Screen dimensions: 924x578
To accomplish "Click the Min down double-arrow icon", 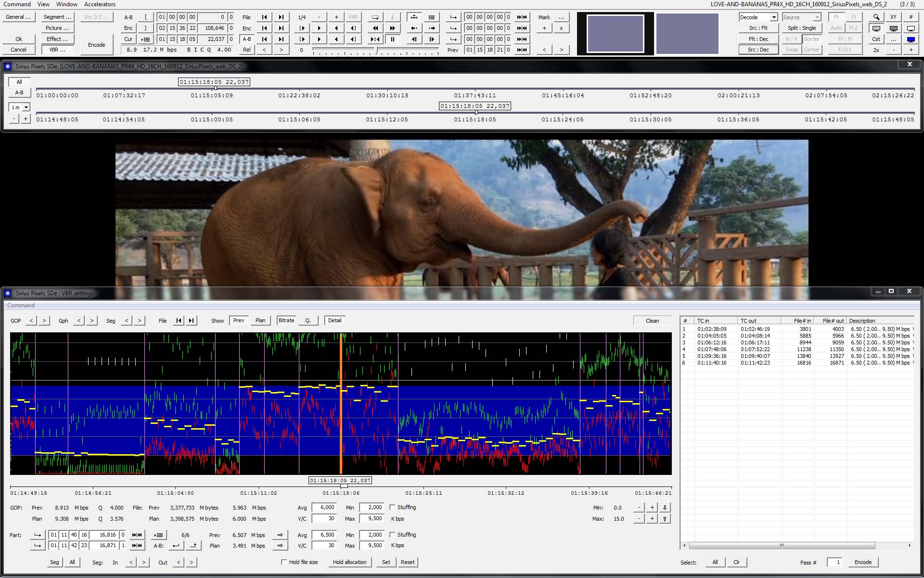I will tap(665, 507).
